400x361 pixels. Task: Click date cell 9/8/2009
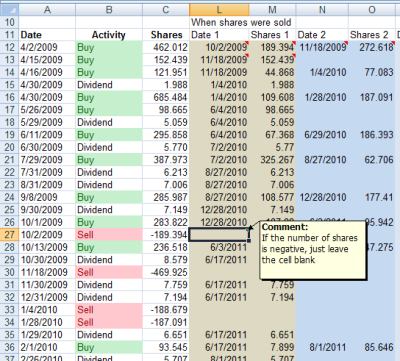[47, 197]
